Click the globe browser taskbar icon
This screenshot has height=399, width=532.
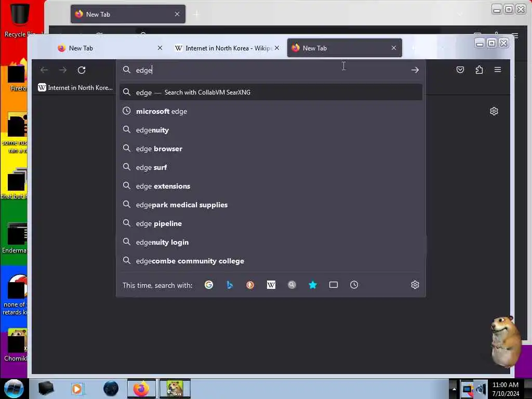pos(111,389)
